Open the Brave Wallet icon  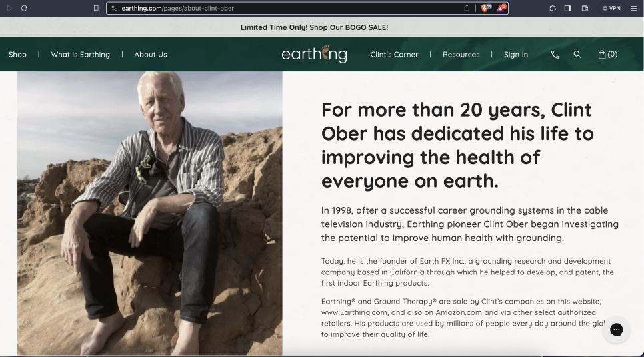click(585, 8)
